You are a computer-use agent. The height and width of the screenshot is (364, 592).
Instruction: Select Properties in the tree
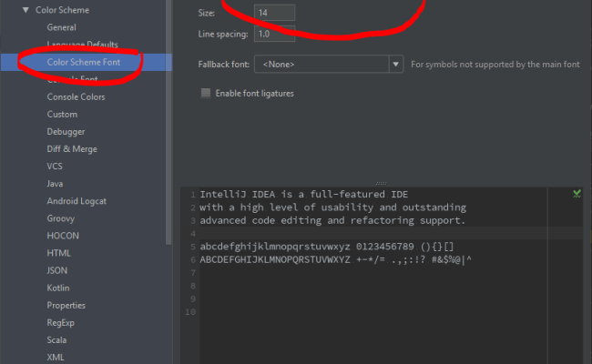66,305
